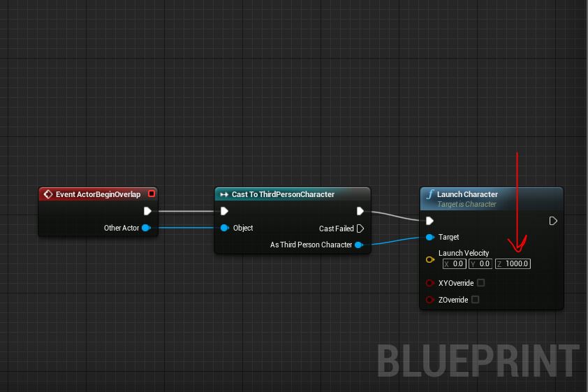Screen dimensions: 588x392
Task: Select the Launch Character node title
Action: click(467, 194)
